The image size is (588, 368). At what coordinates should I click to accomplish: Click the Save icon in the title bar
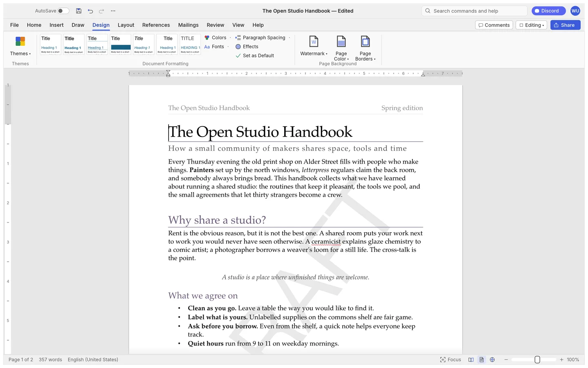79,11
